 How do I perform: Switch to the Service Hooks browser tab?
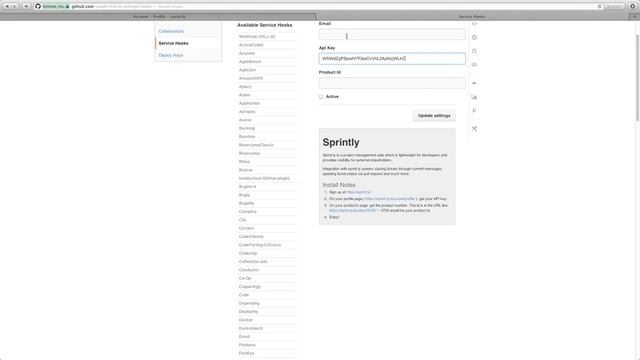pyautogui.click(x=472, y=17)
